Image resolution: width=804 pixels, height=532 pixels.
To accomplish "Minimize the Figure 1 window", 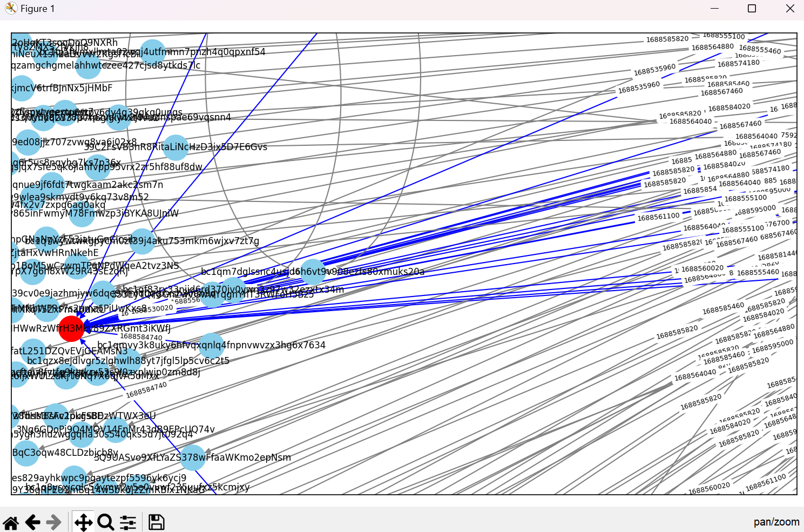I will click(715, 9).
